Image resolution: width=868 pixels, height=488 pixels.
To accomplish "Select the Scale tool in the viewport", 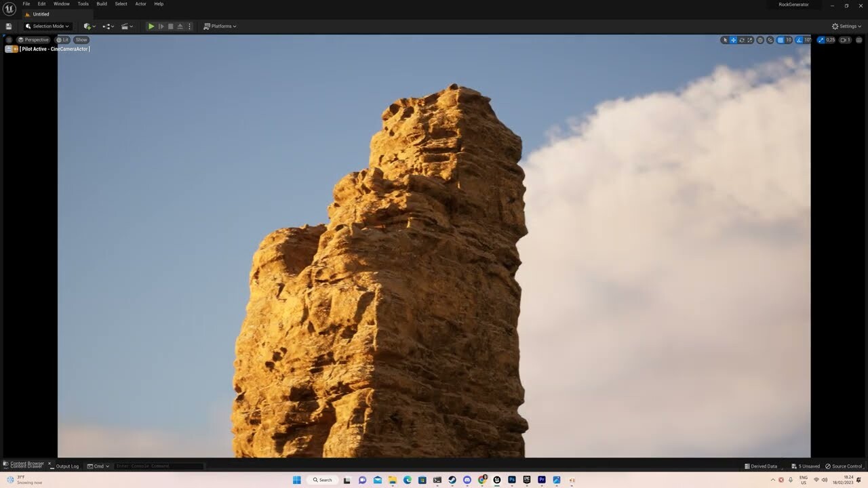I will (749, 39).
